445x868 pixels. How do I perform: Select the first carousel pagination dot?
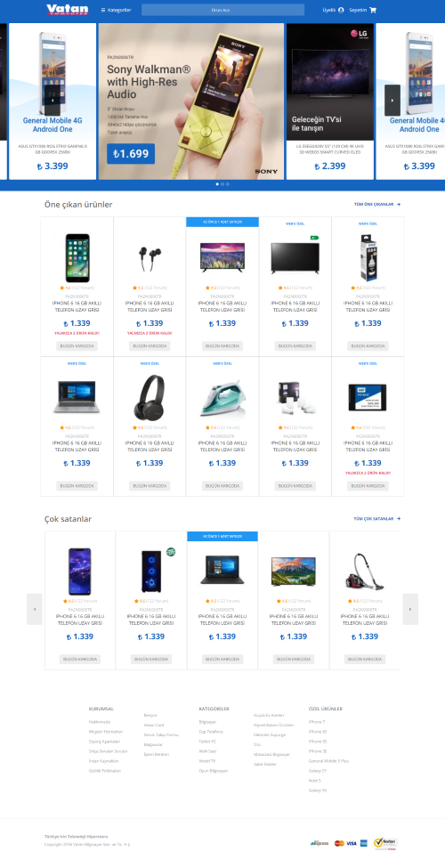[217, 183]
